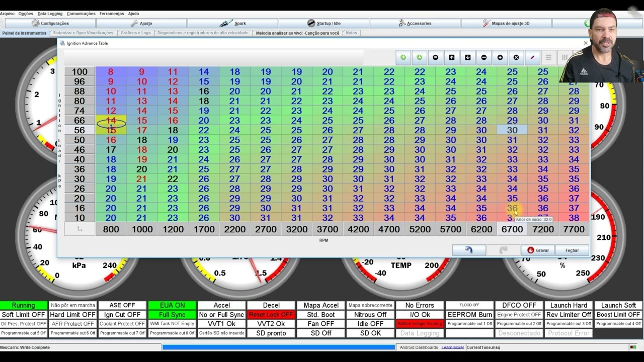Switch to Sintonizar e Dyno Visualizações tab

(x=83, y=33)
